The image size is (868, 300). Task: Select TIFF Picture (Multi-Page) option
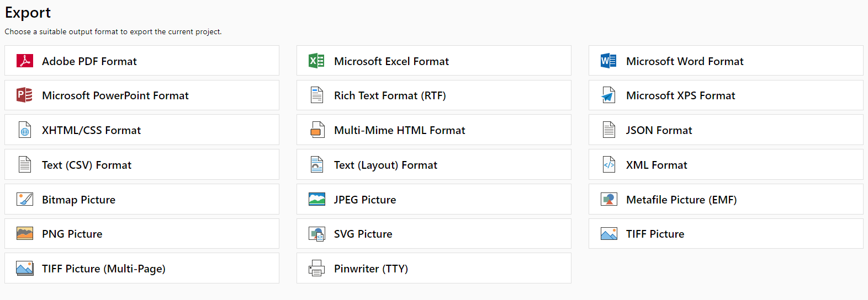142,268
